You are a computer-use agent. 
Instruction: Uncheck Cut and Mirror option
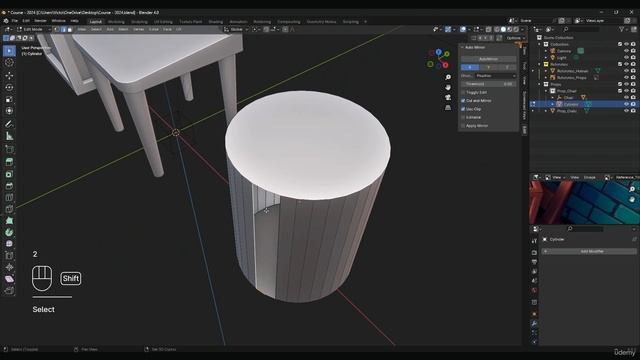pos(463,100)
